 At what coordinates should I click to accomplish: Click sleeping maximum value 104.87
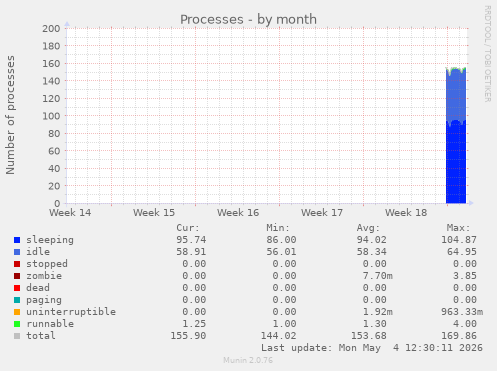[x=459, y=240]
